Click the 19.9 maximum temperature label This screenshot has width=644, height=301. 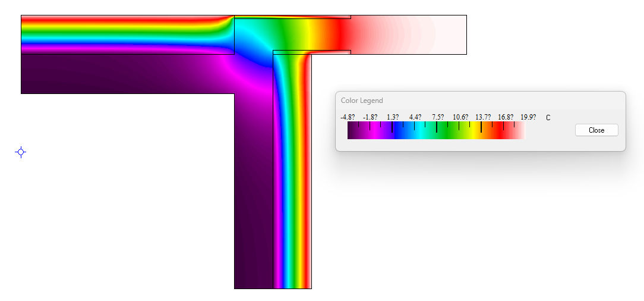click(x=528, y=117)
